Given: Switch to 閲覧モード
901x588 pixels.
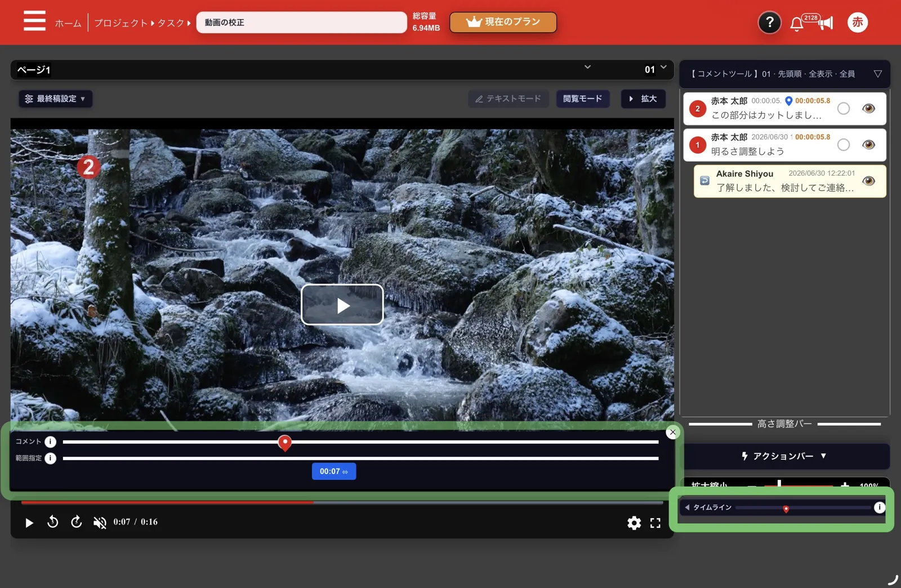Looking at the screenshot, I should [583, 99].
